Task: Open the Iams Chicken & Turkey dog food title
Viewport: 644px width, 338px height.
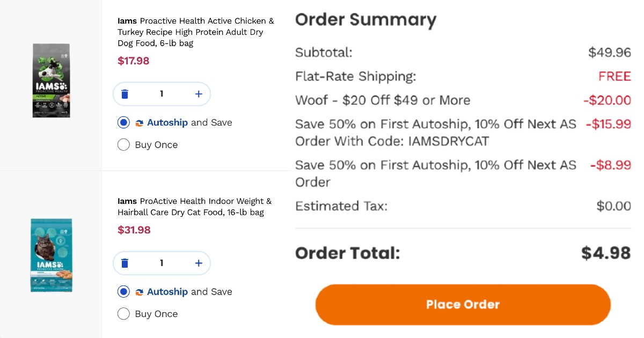Action: (x=195, y=32)
